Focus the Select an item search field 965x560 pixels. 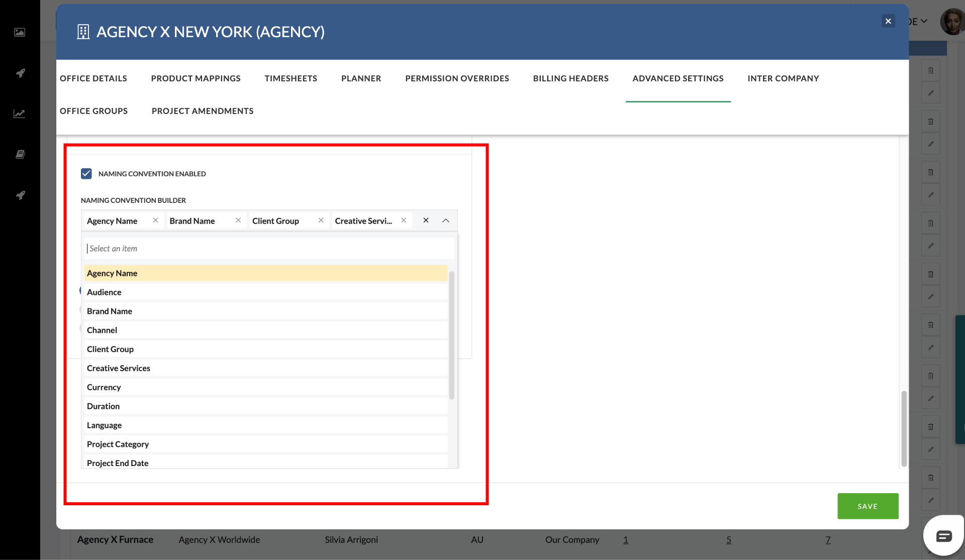click(x=269, y=249)
